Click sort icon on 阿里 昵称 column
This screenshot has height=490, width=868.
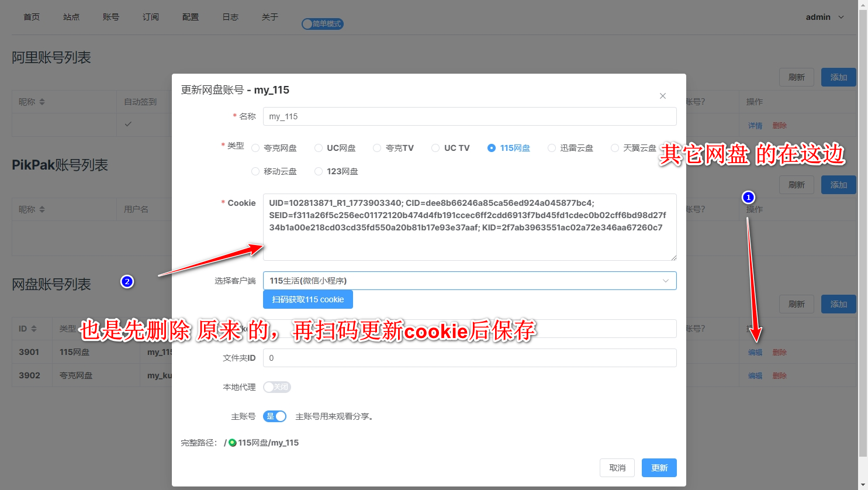coord(42,102)
